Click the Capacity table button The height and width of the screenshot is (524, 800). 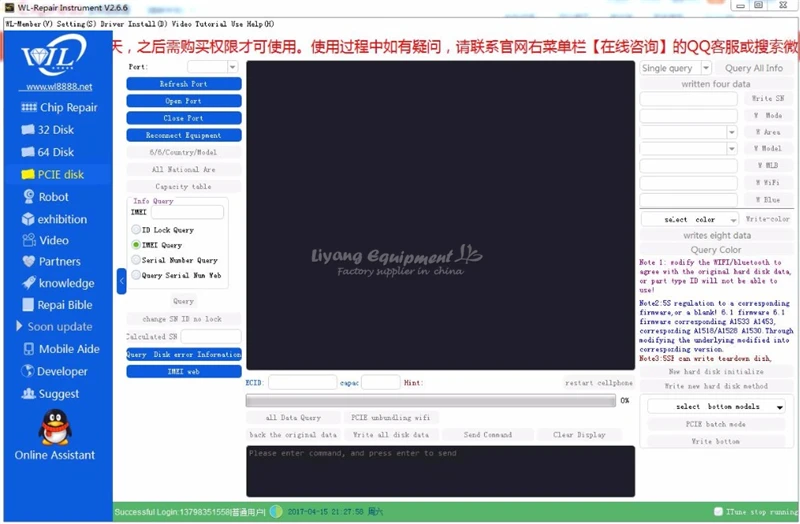pos(184,186)
